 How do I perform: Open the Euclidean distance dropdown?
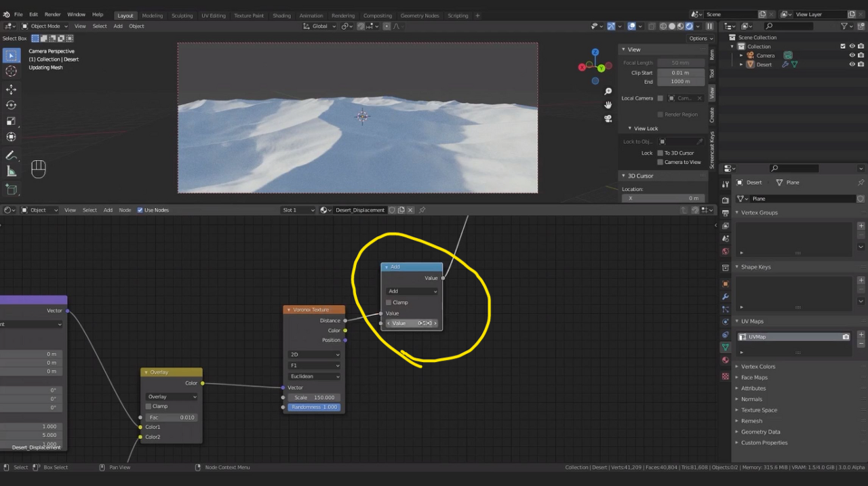click(314, 376)
